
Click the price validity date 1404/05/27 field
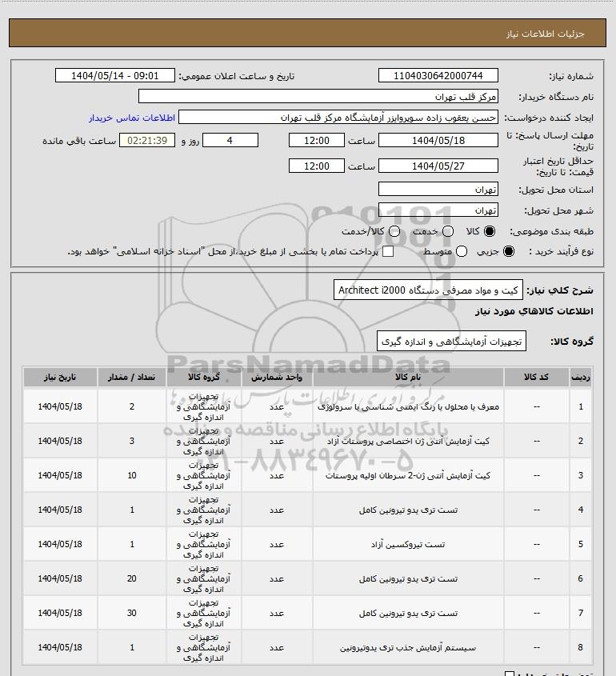pos(438,166)
